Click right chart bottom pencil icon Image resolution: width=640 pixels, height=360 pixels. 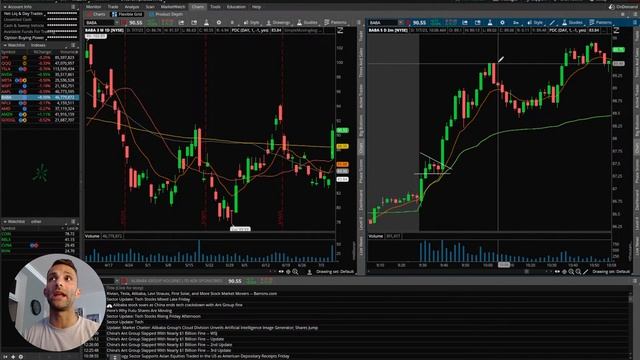click(x=586, y=272)
